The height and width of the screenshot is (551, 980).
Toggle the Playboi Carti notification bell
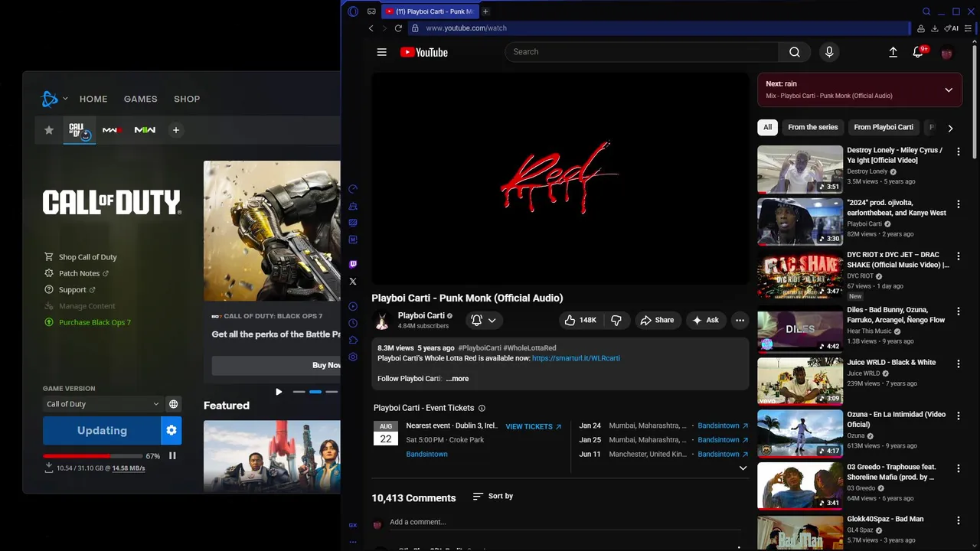pos(484,320)
